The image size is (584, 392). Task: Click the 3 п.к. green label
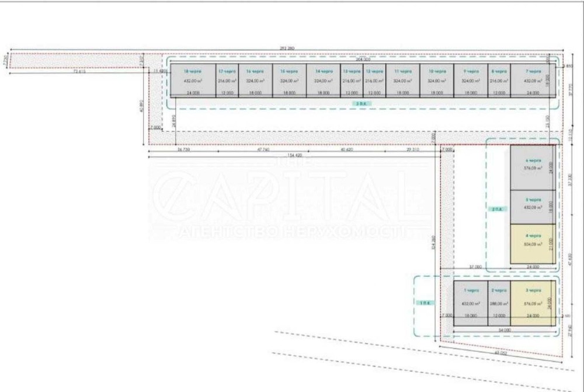[361, 103]
